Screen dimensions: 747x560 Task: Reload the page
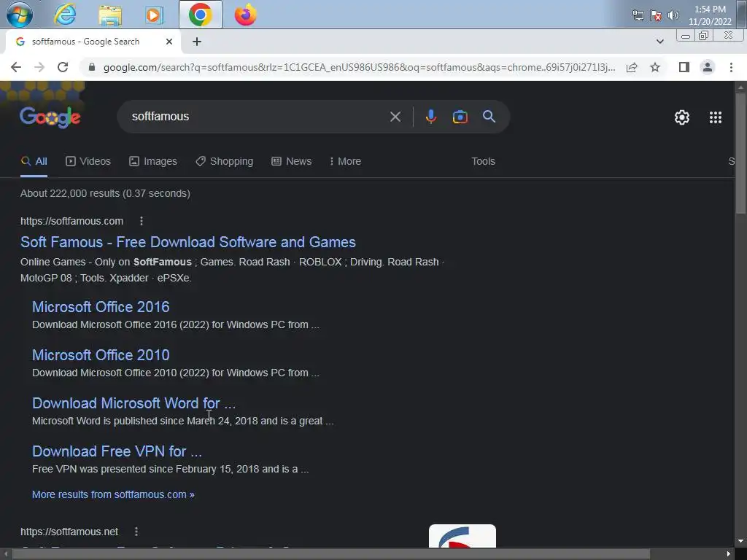(x=63, y=67)
